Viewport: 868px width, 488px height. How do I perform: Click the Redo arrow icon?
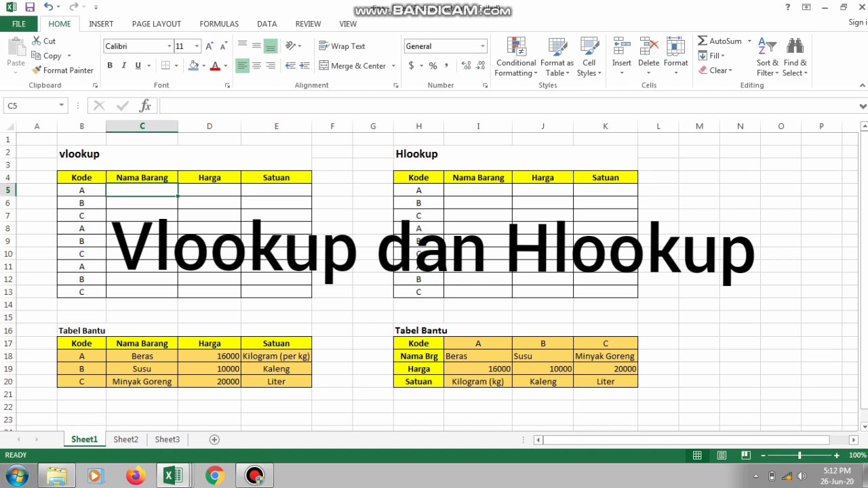point(73,7)
